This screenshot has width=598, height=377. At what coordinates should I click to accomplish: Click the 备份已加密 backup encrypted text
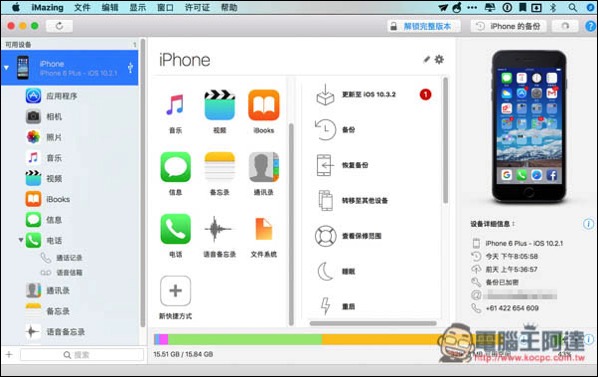point(502,282)
